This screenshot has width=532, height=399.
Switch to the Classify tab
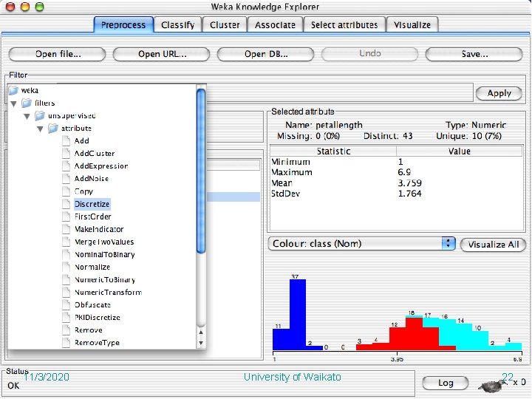[x=178, y=25]
